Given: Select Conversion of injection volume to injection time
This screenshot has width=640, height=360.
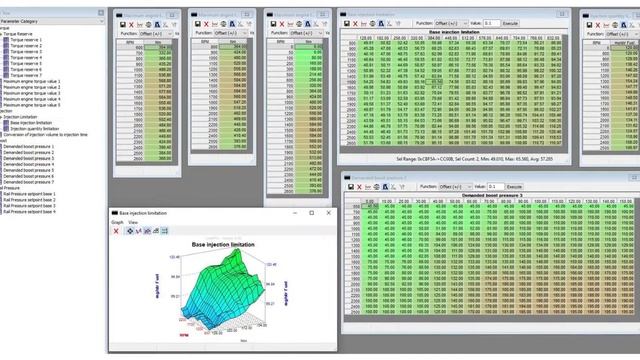Looking at the screenshot, I should [45, 135].
